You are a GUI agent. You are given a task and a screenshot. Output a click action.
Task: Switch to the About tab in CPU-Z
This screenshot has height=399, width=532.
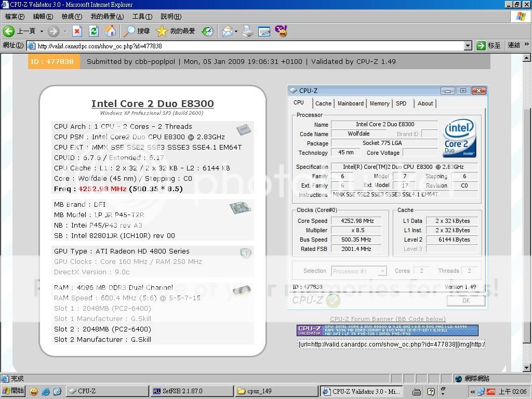coord(425,103)
